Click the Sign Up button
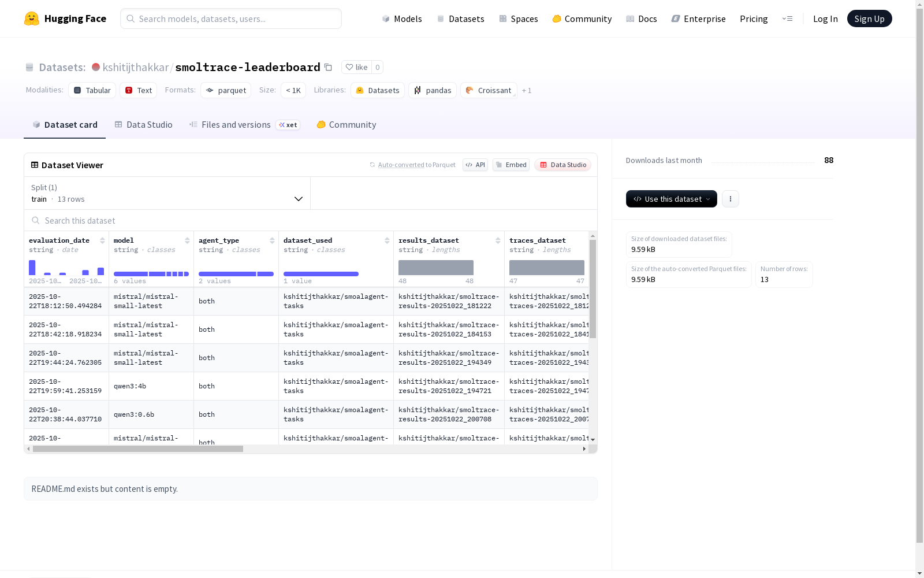 pyautogui.click(x=869, y=18)
